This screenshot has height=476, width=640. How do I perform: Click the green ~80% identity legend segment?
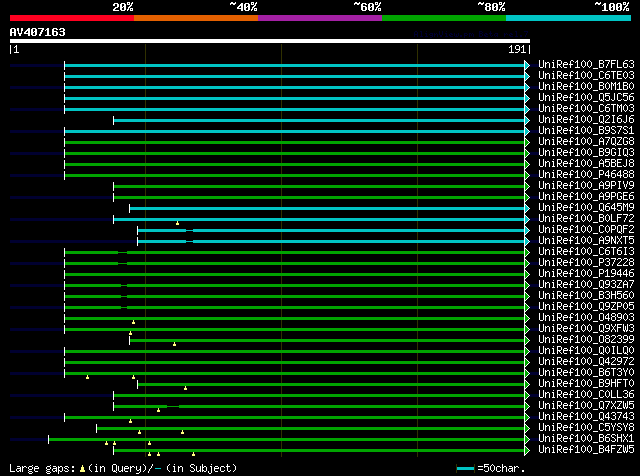point(444,18)
